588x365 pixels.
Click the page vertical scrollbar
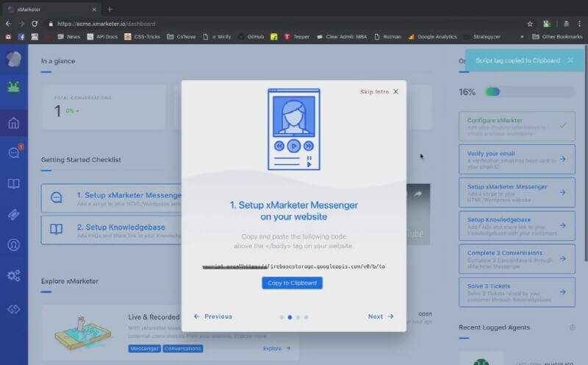pos(586,153)
